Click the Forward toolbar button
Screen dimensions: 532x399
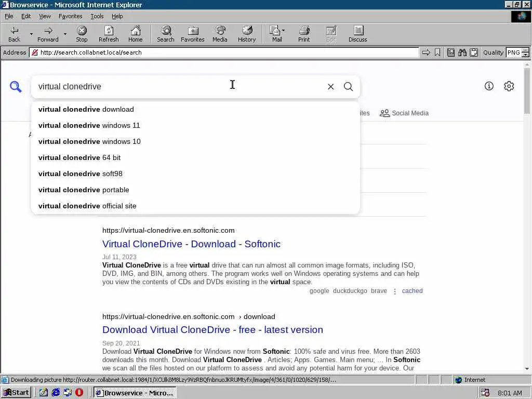(x=48, y=34)
